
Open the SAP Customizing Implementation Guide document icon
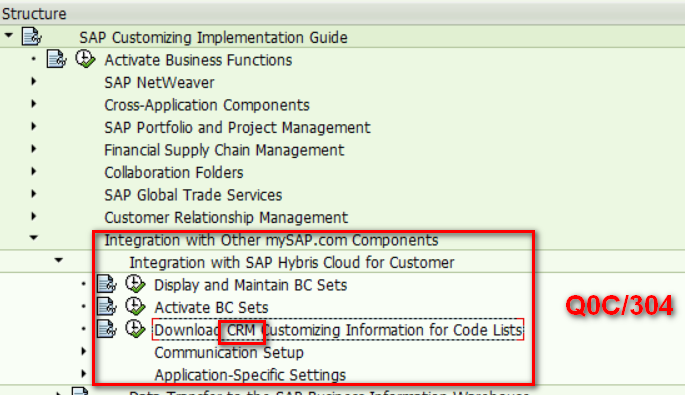(x=32, y=36)
